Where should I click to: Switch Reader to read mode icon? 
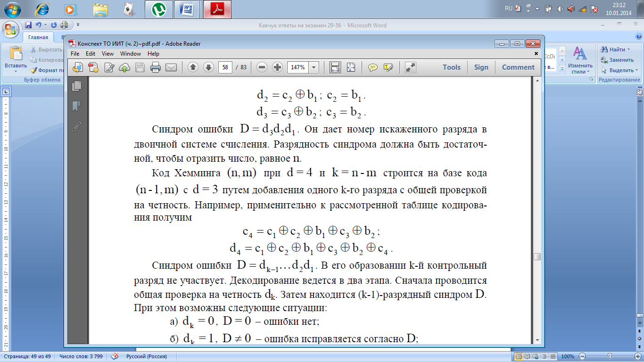click(411, 67)
